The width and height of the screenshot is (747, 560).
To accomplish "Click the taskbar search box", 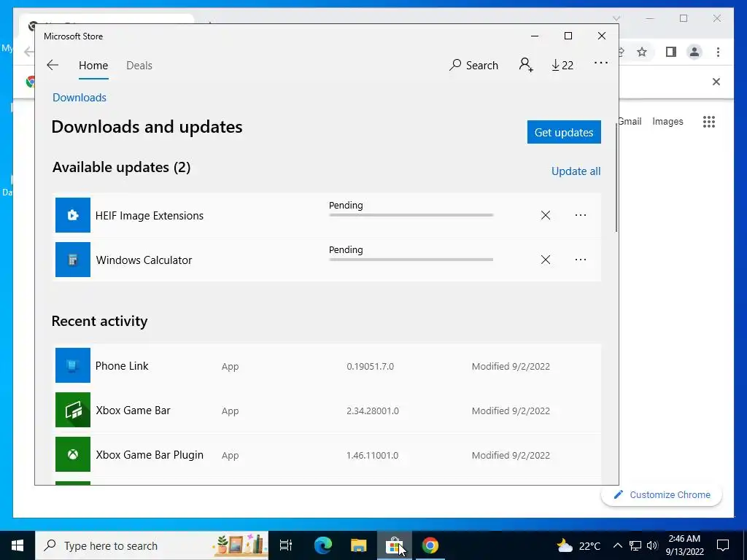I will 152,545.
